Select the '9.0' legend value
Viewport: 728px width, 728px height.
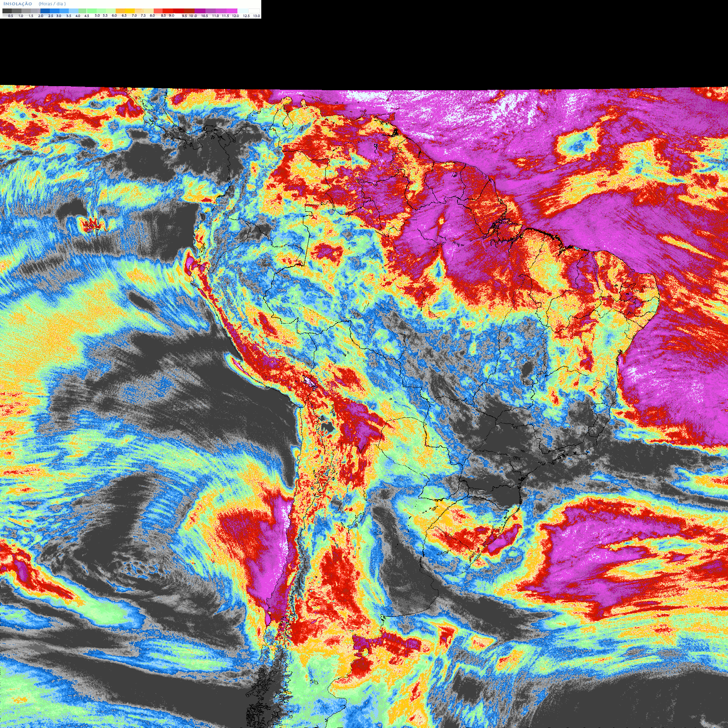click(x=171, y=15)
